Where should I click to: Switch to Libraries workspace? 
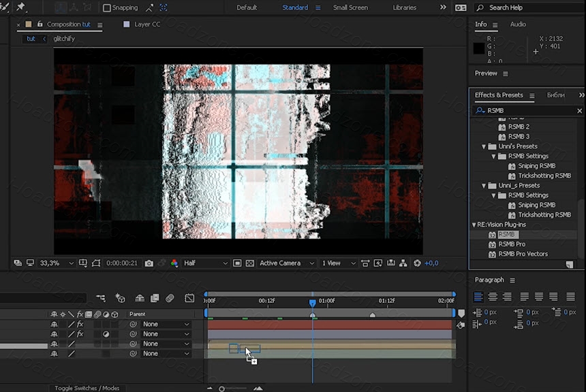point(404,7)
